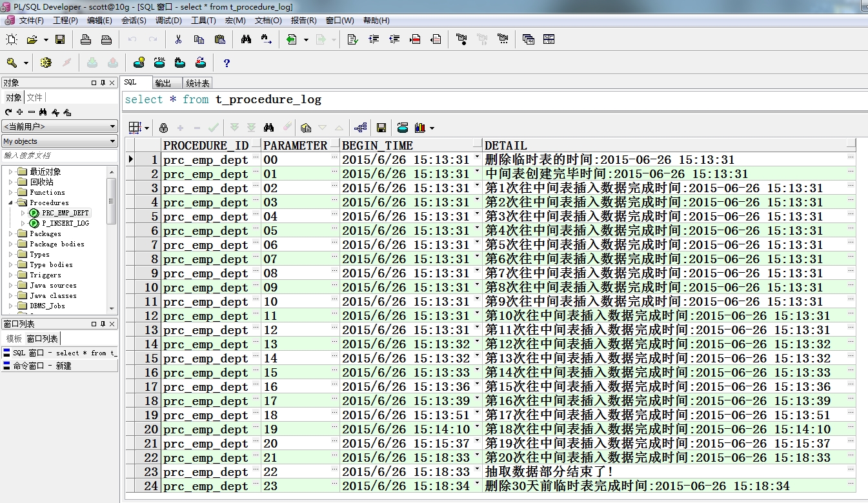Open the 帮助(H) menu
Viewport: 868px width, 503px height.
(x=376, y=21)
